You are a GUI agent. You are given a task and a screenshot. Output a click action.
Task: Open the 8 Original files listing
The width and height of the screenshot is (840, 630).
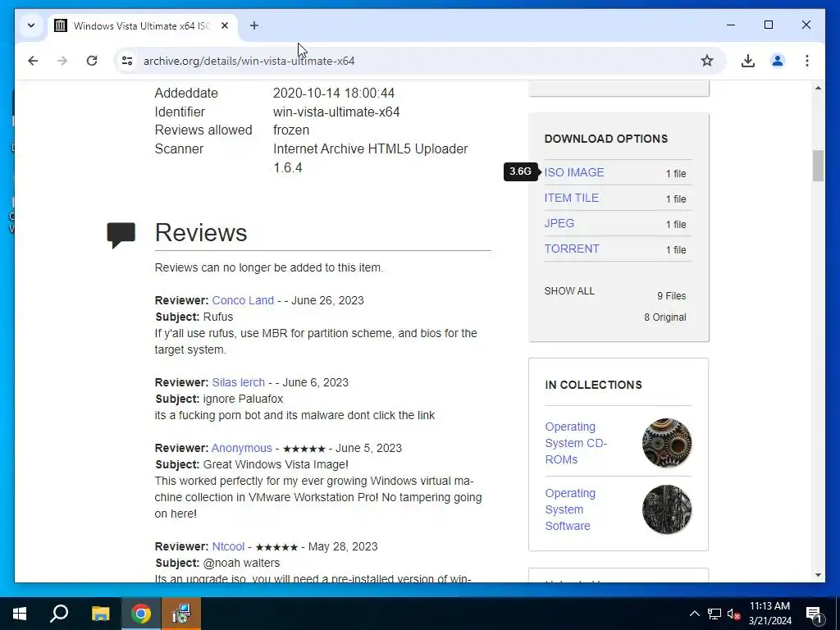click(x=664, y=317)
